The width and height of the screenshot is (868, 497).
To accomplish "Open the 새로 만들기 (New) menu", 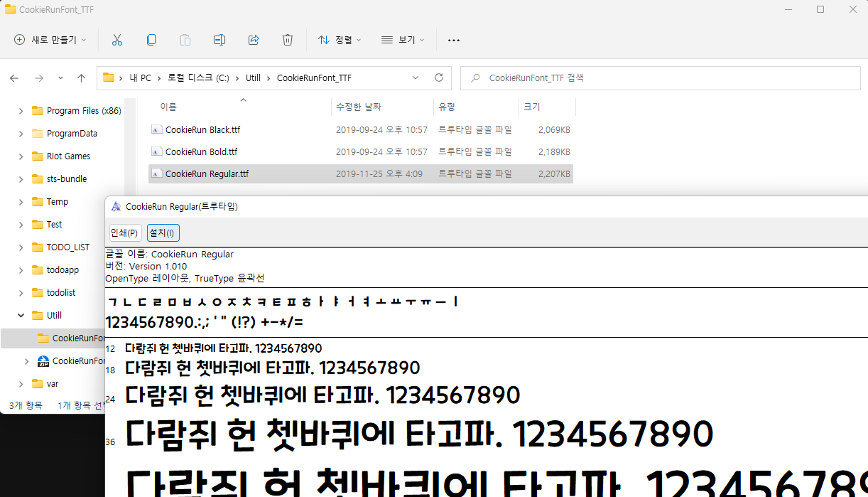I will [x=50, y=40].
